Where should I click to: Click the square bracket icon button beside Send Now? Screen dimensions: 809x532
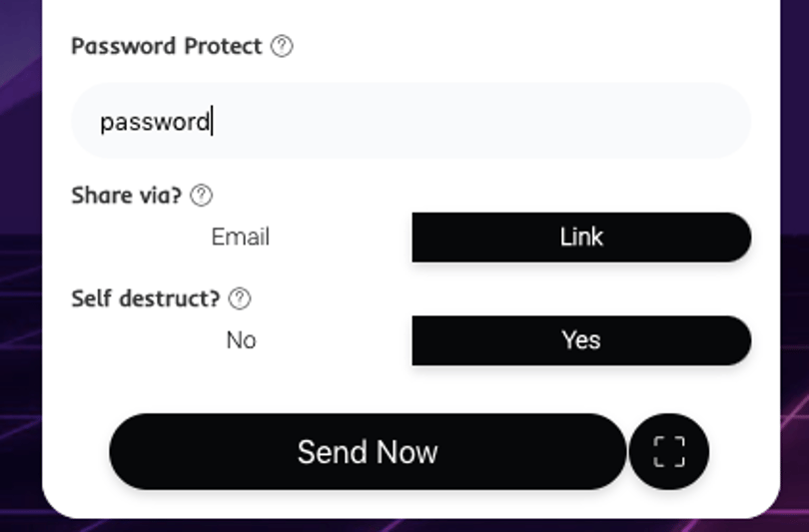click(669, 451)
